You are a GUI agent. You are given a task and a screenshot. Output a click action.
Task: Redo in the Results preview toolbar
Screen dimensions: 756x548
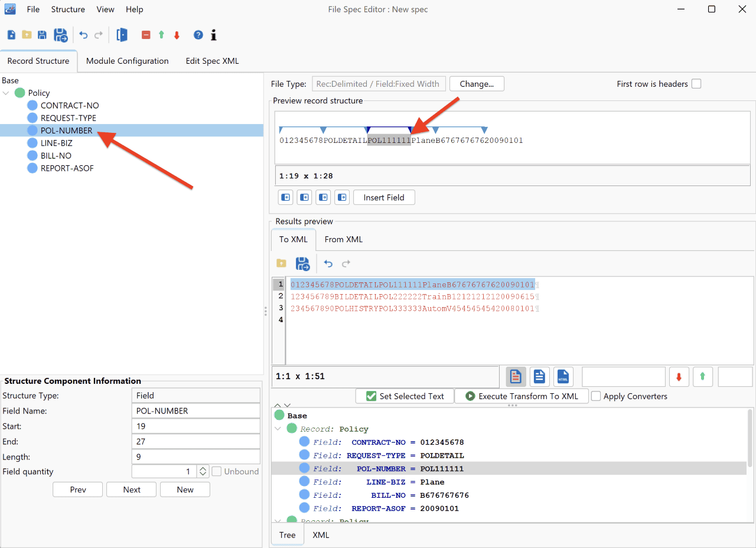click(346, 263)
